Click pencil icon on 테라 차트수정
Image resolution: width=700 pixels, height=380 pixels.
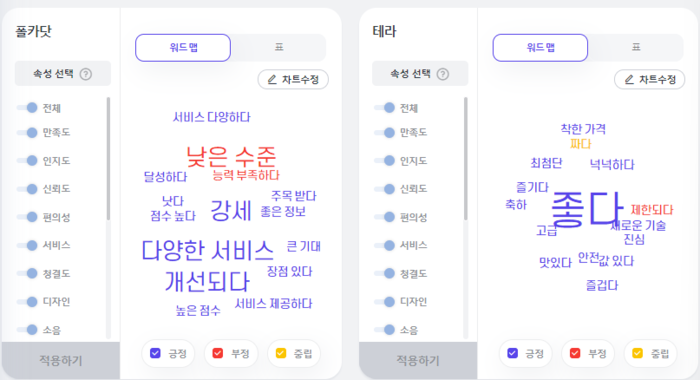tap(629, 79)
